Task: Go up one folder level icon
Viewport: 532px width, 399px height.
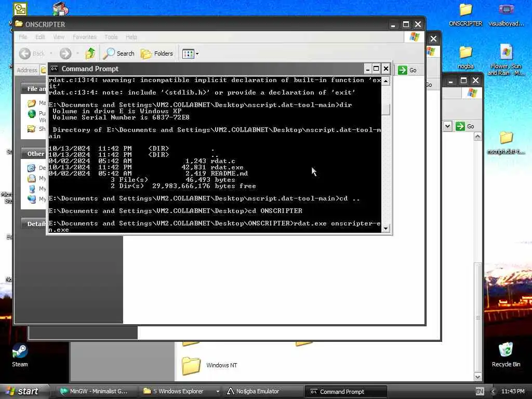Action: pos(90,54)
